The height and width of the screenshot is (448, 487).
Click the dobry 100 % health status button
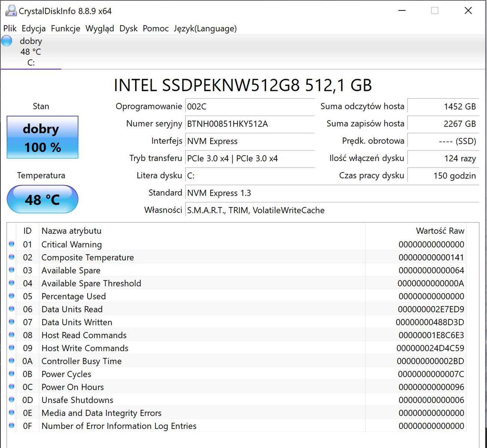[x=42, y=137]
